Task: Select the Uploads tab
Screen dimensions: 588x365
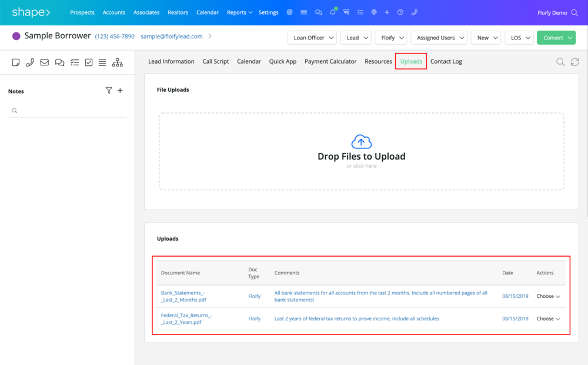Action: (x=411, y=61)
